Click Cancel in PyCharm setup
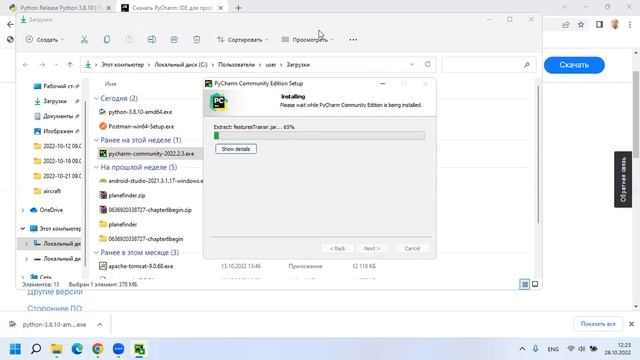Screen dimensions: 640x360 (412, 248)
